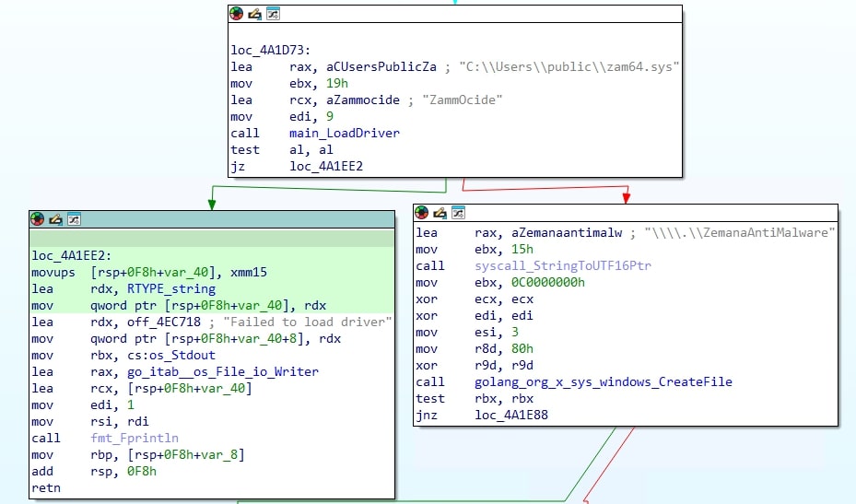Click go_itab__os_File_io_Writer symbol

(203, 371)
